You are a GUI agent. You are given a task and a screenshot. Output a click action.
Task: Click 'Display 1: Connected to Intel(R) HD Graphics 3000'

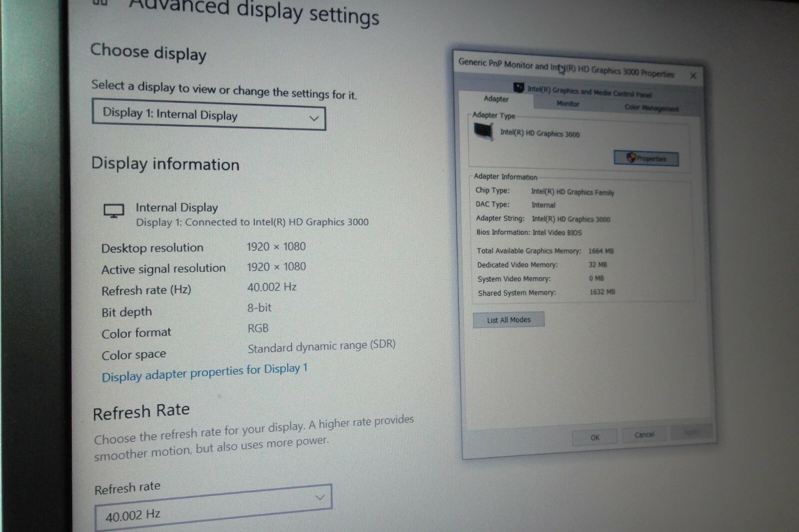point(252,222)
